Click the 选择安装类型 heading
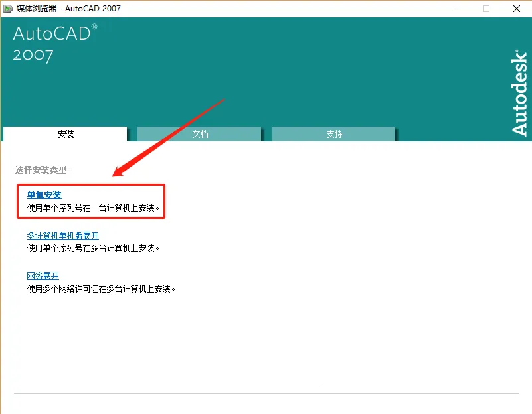Image resolution: width=532 pixels, height=414 pixels. coord(43,170)
